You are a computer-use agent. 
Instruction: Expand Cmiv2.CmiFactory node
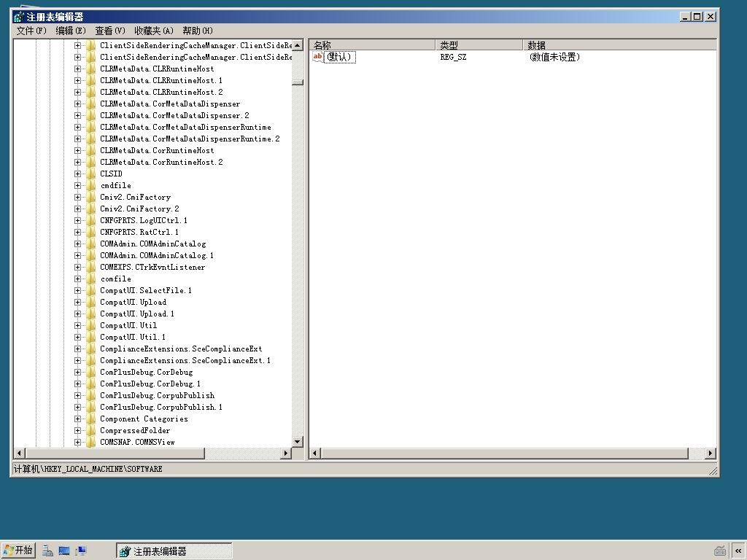pyautogui.click(x=77, y=197)
